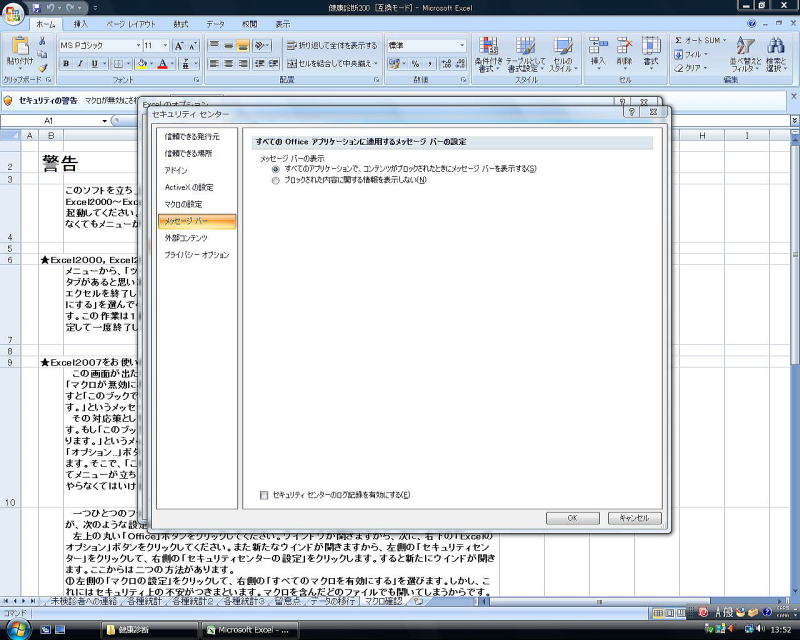Click the Borders icon in the Font group

(118, 64)
